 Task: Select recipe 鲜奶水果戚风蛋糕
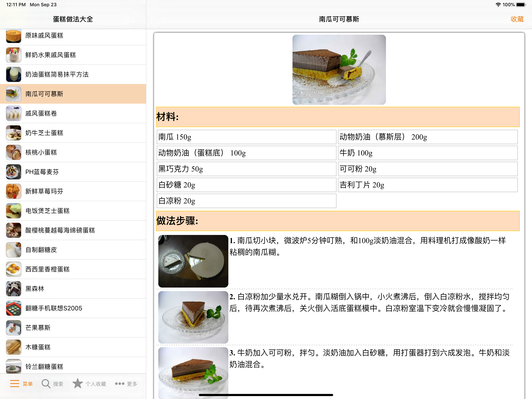(x=51, y=55)
